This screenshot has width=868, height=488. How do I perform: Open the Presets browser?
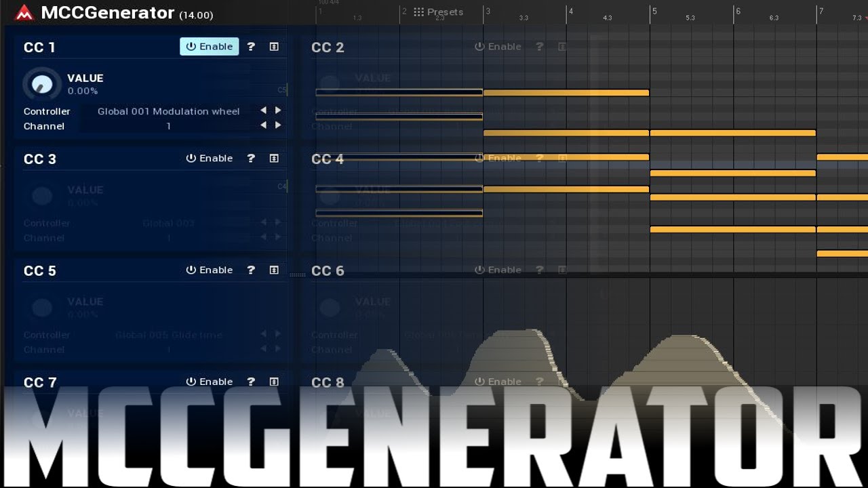(x=438, y=12)
